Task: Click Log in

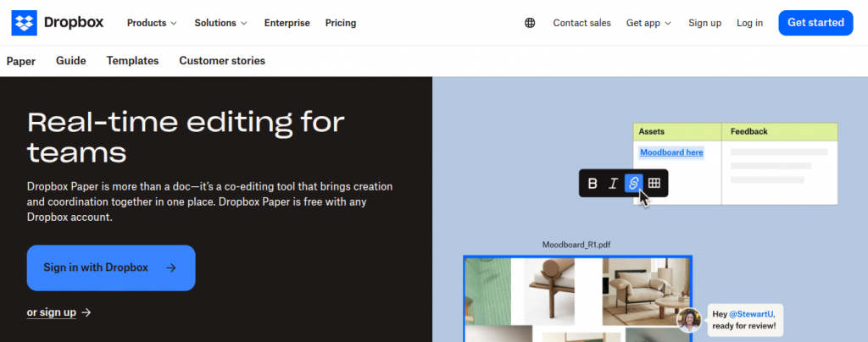Action: tap(749, 23)
